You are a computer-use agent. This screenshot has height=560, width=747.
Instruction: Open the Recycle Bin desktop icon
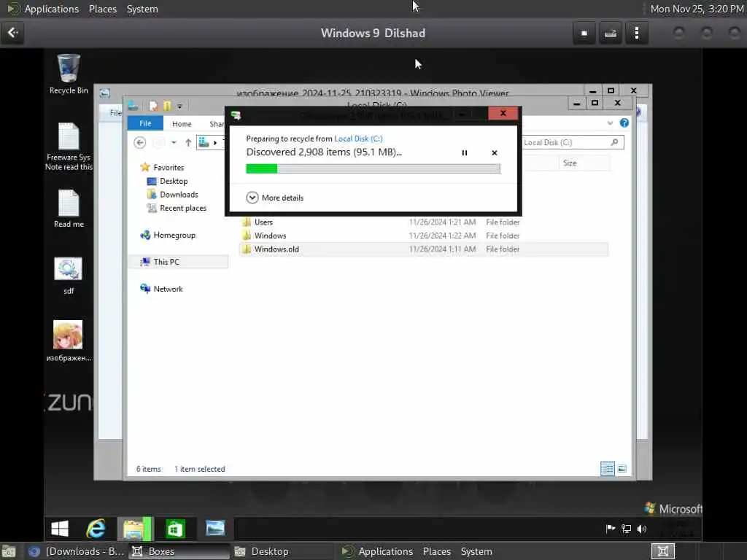click(x=69, y=74)
